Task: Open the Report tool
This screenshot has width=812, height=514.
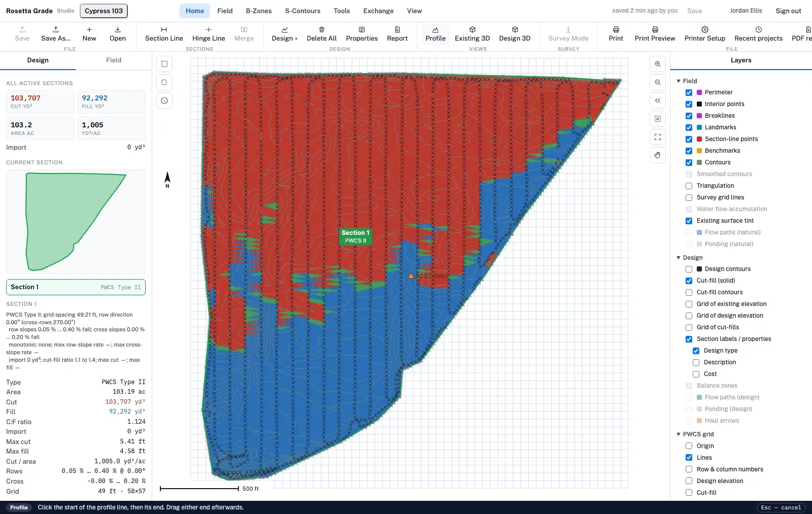Action: [x=397, y=34]
